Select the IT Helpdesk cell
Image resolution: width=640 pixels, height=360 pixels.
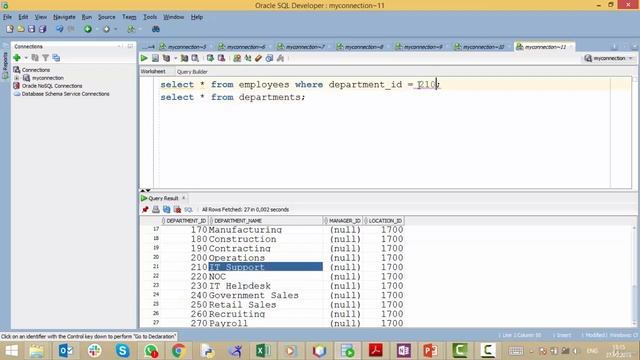click(x=266, y=286)
